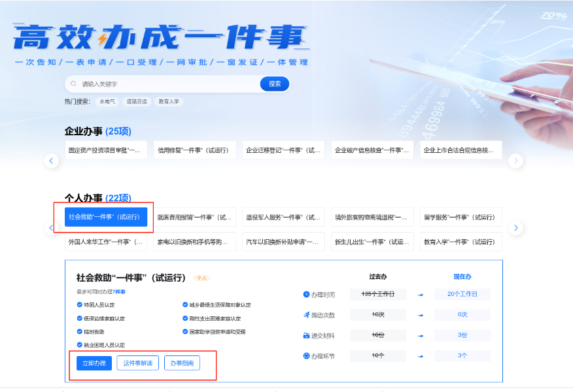Image resolution: width=573 pixels, height=392 pixels.
Task: Click the icon beside 办理环节
Action: [306, 356]
